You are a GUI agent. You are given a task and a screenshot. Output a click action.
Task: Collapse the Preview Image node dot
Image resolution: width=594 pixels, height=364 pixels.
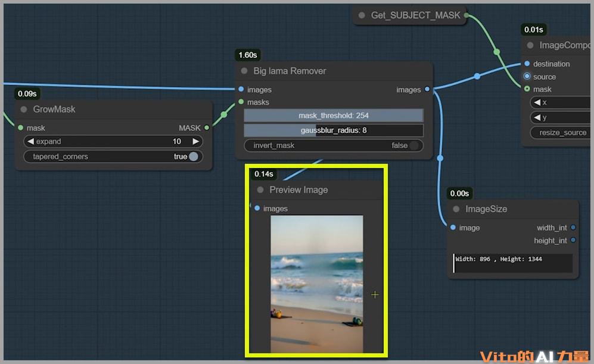tap(260, 190)
